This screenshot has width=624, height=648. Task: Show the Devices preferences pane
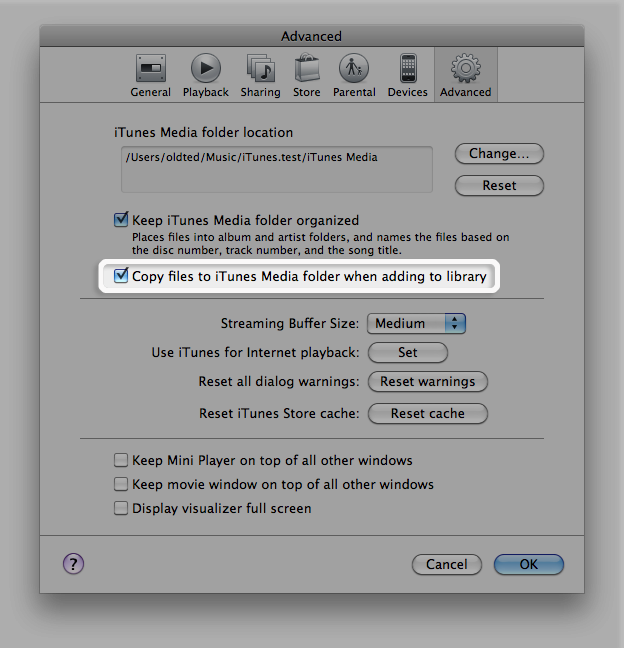click(407, 75)
